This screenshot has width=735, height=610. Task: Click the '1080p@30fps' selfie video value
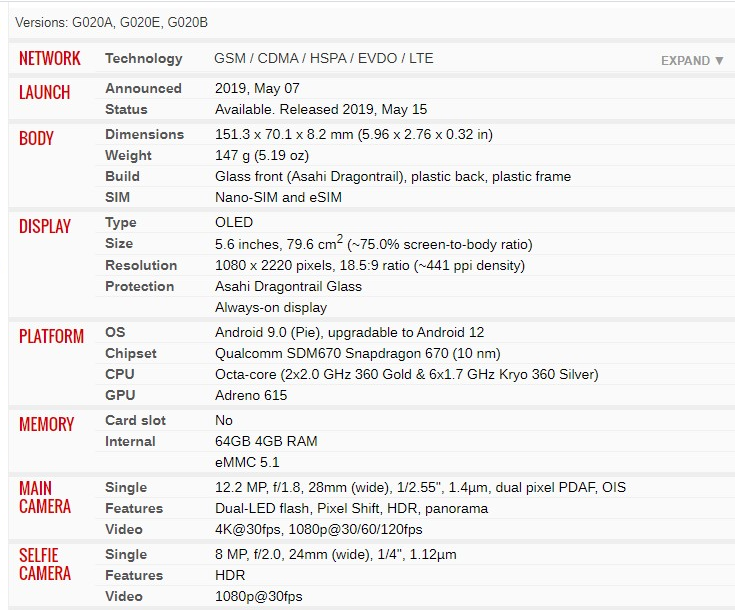[x=258, y=596]
